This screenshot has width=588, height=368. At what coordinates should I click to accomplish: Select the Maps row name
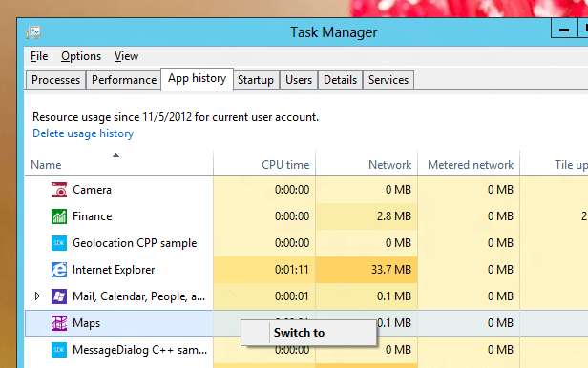pos(86,323)
